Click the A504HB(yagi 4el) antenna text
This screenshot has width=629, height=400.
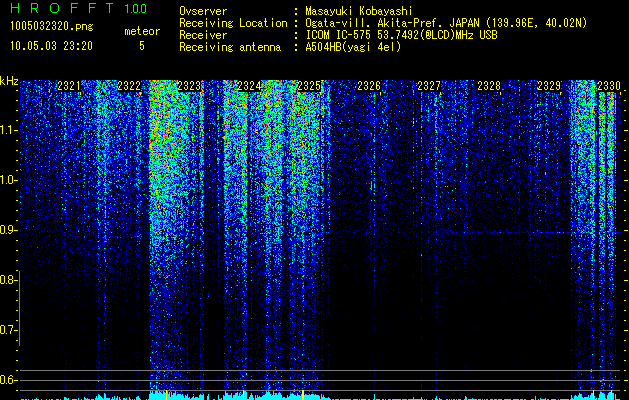(x=353, y=47)
